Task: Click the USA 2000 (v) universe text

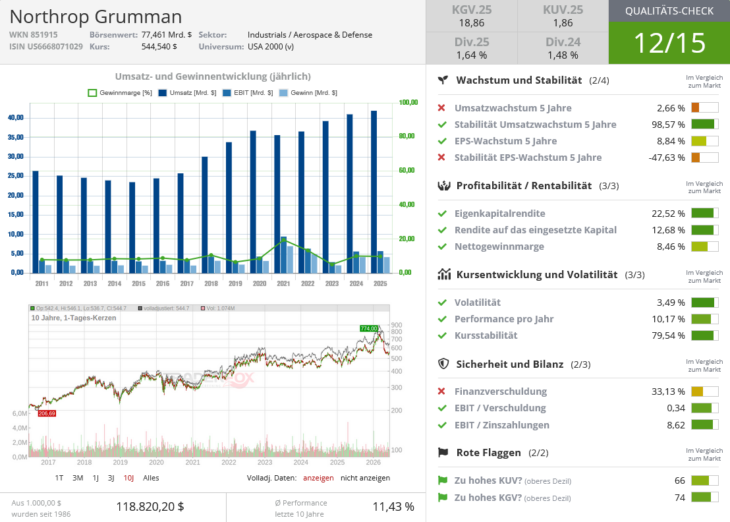Action: click(x=270, y=47)
